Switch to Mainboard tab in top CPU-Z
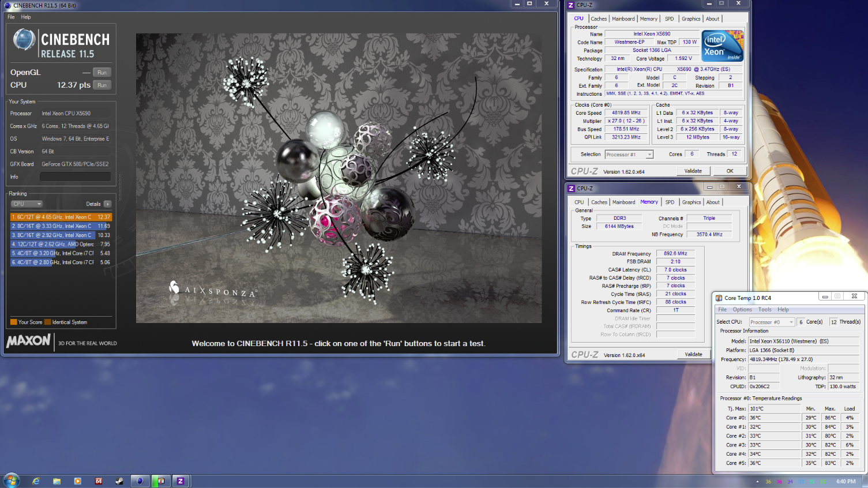Viewport: 868px width, 488px height. pos(623,18)
